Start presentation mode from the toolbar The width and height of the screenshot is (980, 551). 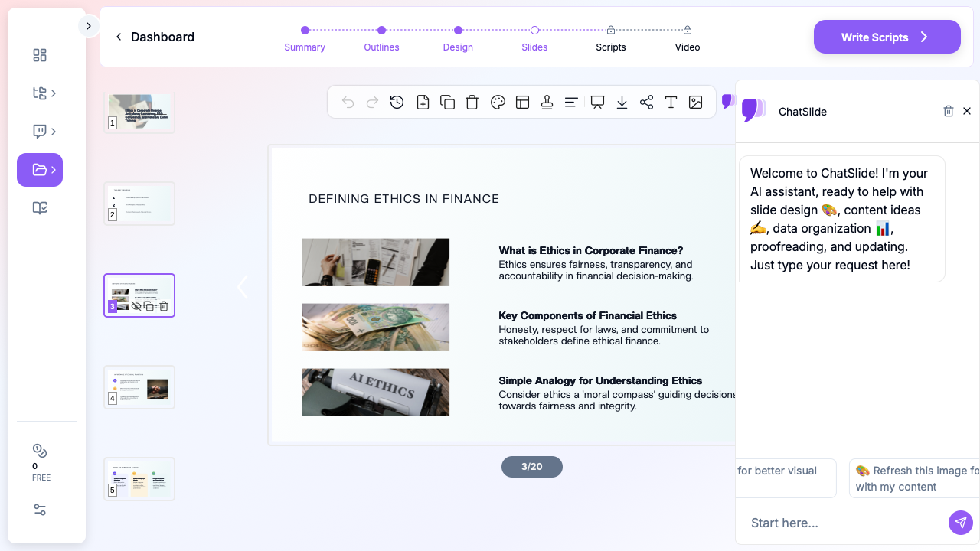coord(597,103)
